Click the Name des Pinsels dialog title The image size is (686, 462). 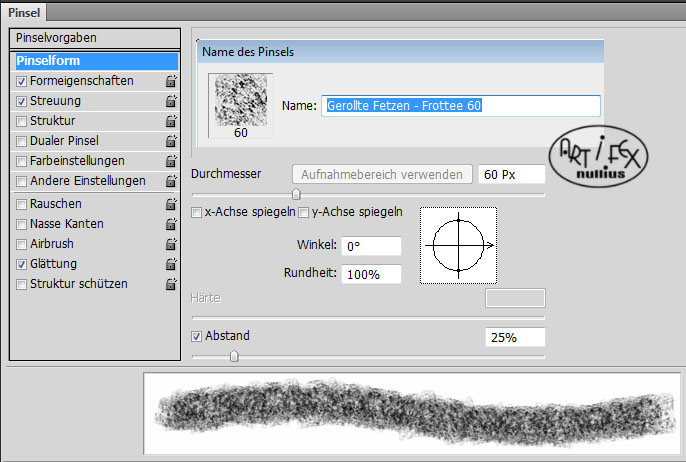248,52
